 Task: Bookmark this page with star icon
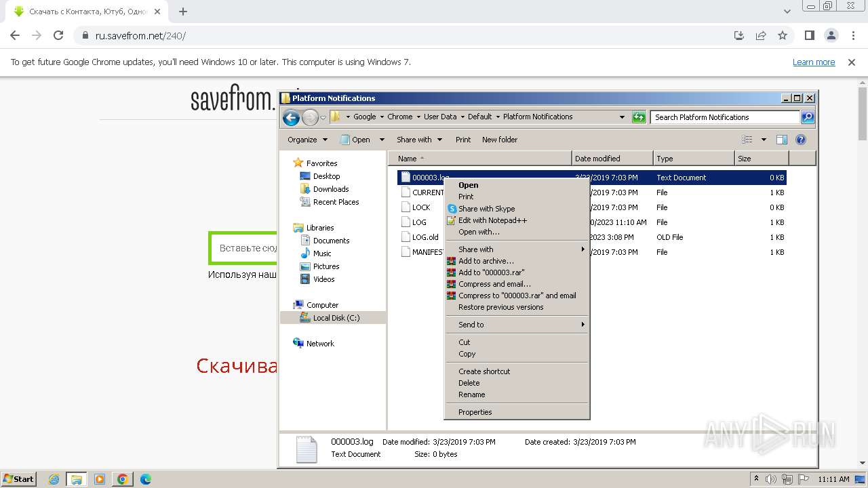coord(783,35)
